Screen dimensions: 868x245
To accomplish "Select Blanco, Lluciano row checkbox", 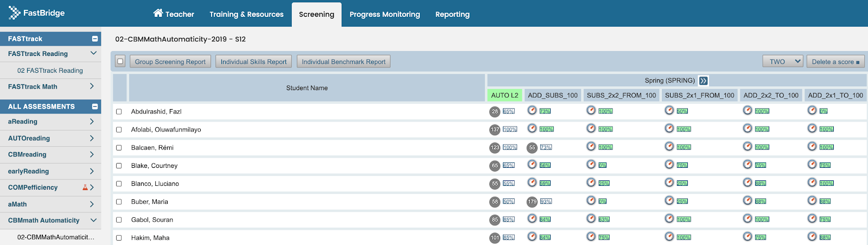I will pos(119,184).
